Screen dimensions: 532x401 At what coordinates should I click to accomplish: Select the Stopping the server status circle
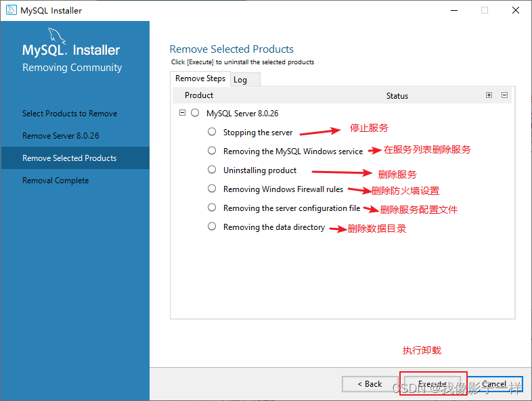pyautogui.click(x=212, y=131)
